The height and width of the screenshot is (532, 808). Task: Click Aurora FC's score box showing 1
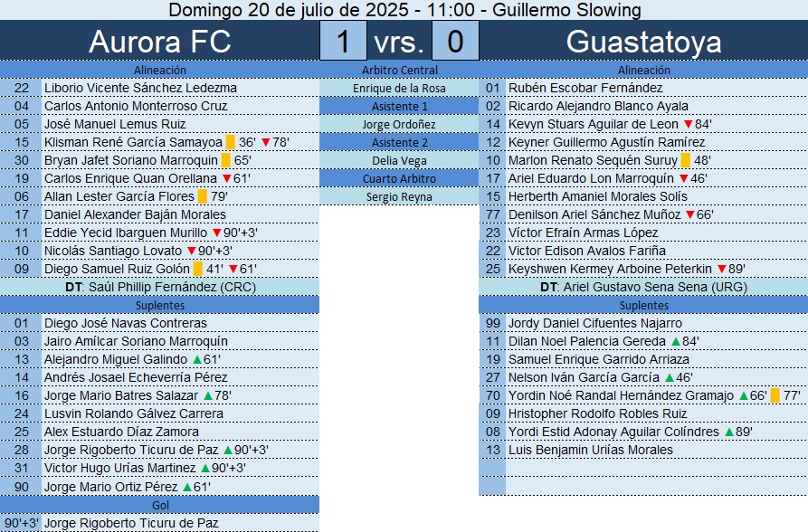[x=343, y=42]
